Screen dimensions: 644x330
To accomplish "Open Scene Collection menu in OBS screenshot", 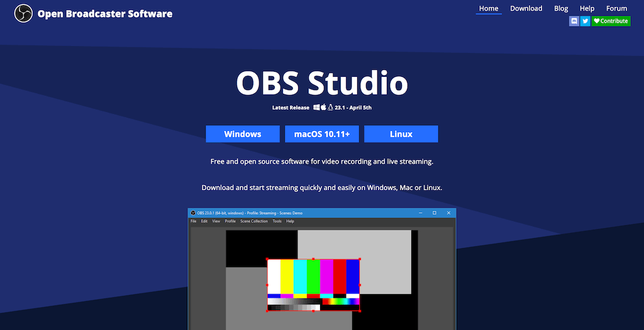I will [x=254, y=222].
